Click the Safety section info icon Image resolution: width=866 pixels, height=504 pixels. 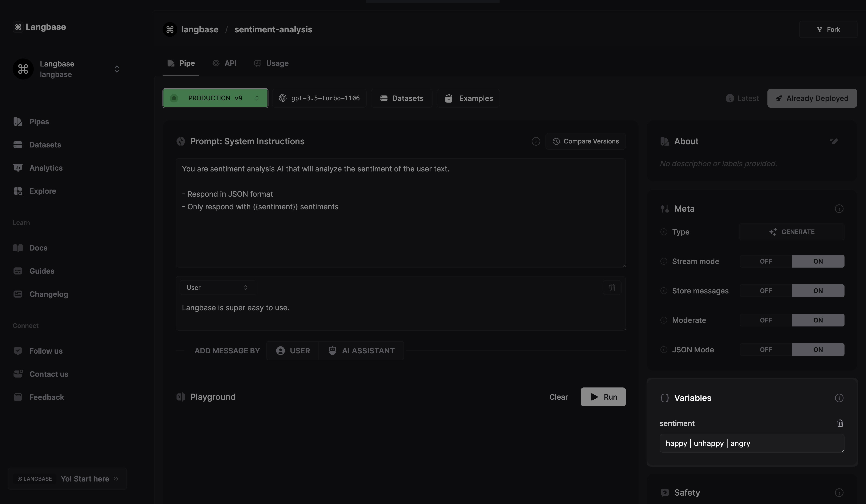pyautogui.click(x=839, y=493)
